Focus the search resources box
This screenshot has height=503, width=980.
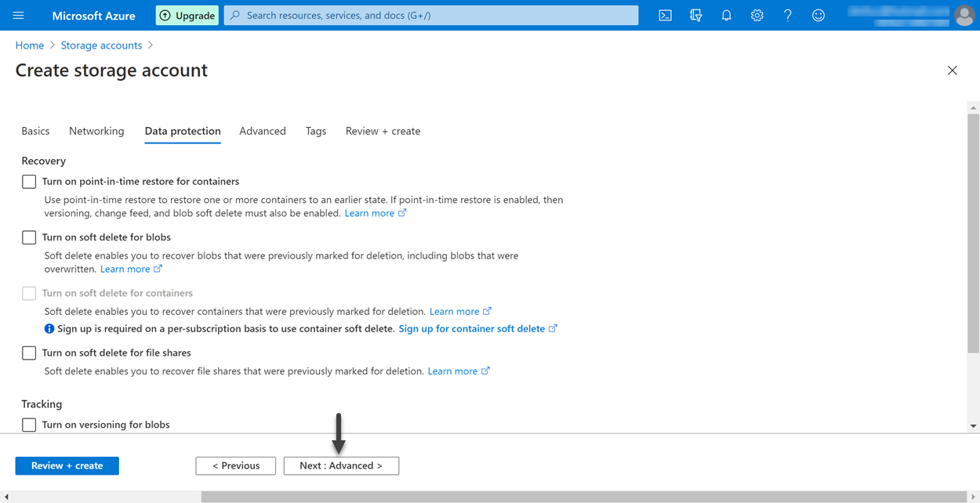pyautogui.click(x=431, y=15)
